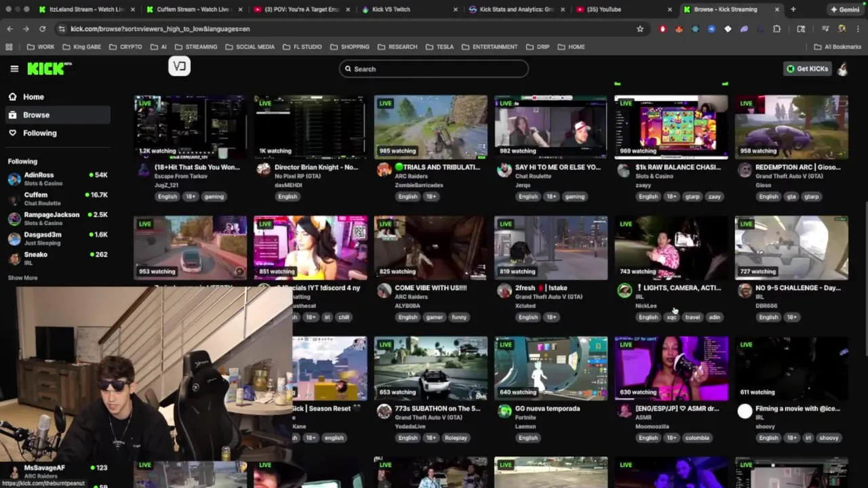Click the travel tag on NickLee stream

692,317
